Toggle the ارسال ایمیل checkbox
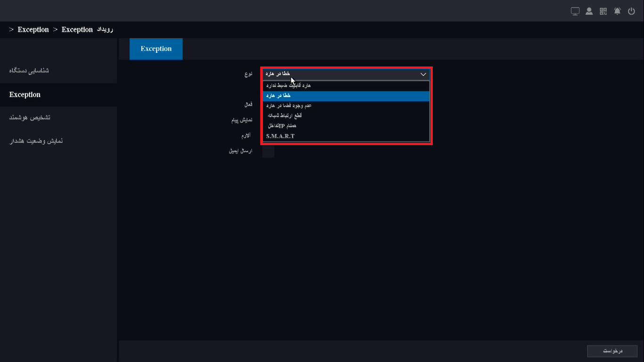 [268, 151]
